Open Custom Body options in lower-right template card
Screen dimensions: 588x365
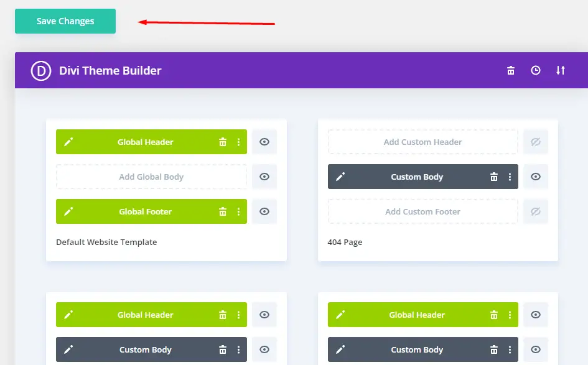click(510, 349)
